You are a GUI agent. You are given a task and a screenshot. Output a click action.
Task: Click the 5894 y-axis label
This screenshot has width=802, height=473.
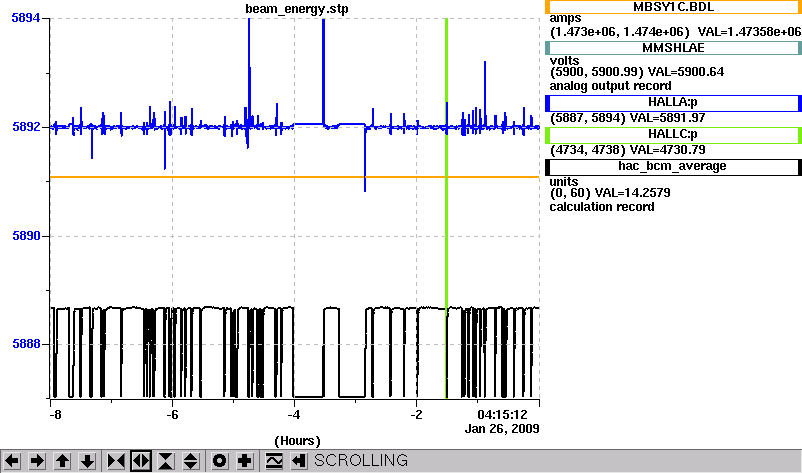pos(26,18)
